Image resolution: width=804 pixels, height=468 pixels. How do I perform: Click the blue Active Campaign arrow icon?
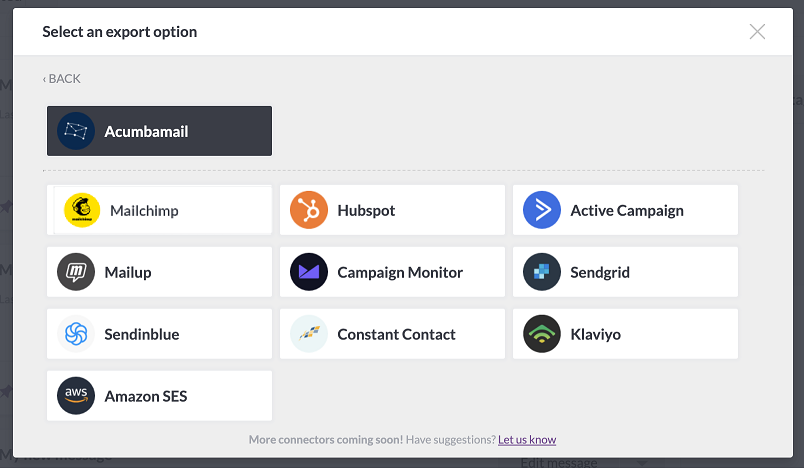[x=541, y=210]
